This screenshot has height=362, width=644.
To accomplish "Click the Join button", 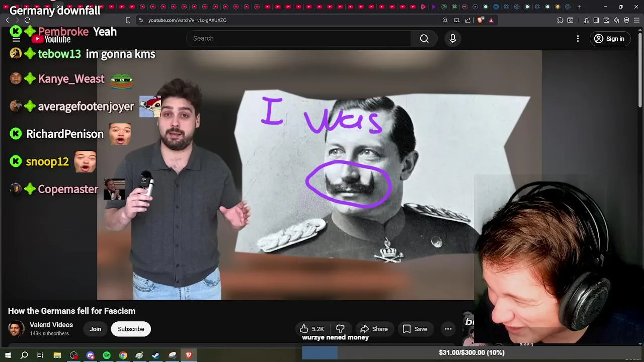I will 96,329.
